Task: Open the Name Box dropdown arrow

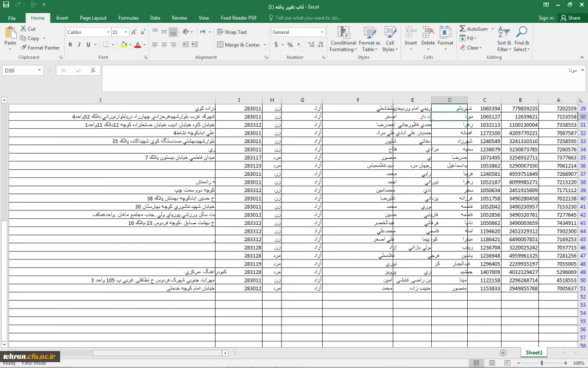Action: click(x=39, y=70)
